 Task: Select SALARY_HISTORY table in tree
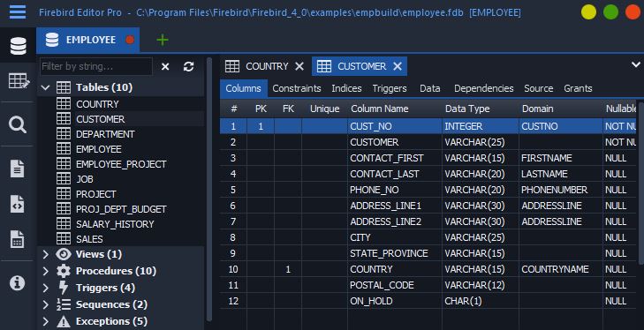[115, 224]
